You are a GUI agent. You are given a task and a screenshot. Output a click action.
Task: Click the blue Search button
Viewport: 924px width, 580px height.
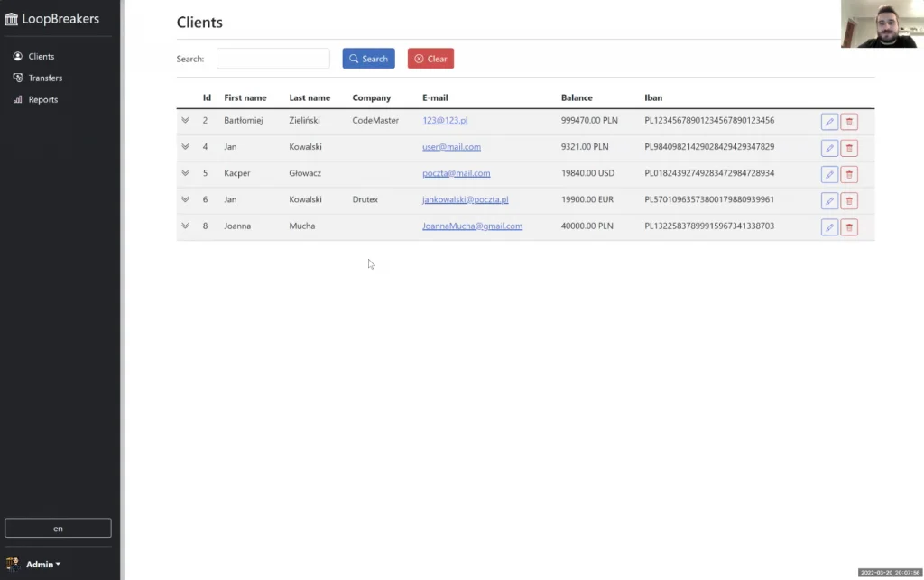pyautogui.click(x=368, y=59)
